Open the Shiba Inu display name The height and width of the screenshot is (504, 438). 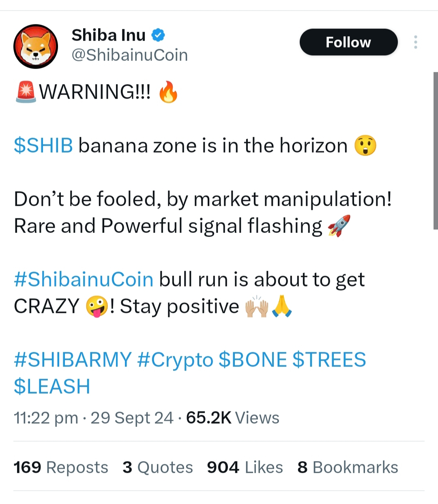(108, 35)
